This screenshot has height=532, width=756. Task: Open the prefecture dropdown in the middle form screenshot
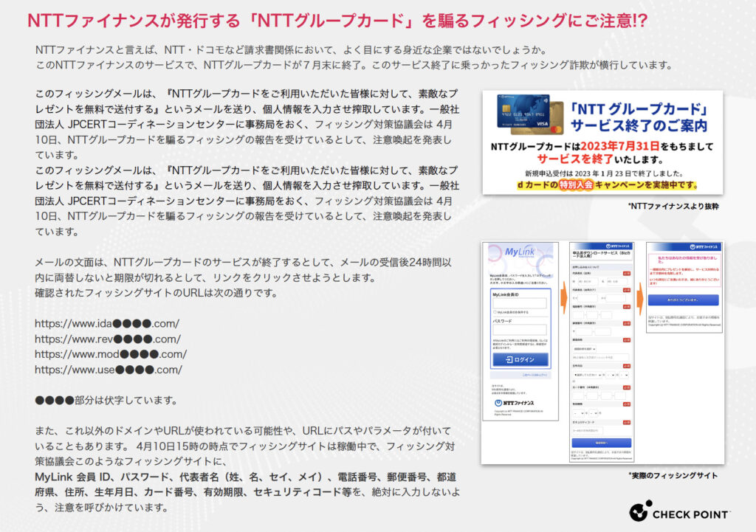pos(585,349)
